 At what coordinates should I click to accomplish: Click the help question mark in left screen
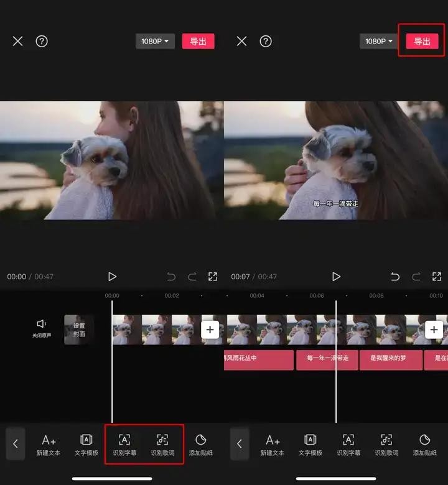point(42,41)
